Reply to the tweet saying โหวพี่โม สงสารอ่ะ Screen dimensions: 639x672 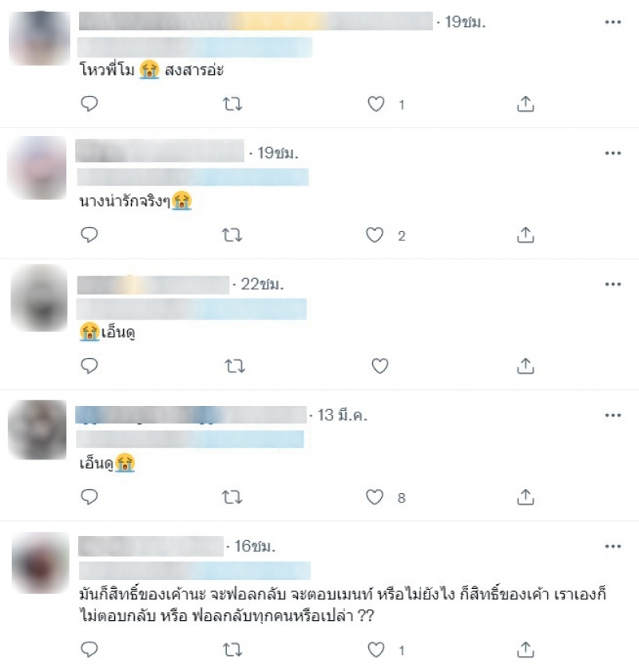[89, 104]
